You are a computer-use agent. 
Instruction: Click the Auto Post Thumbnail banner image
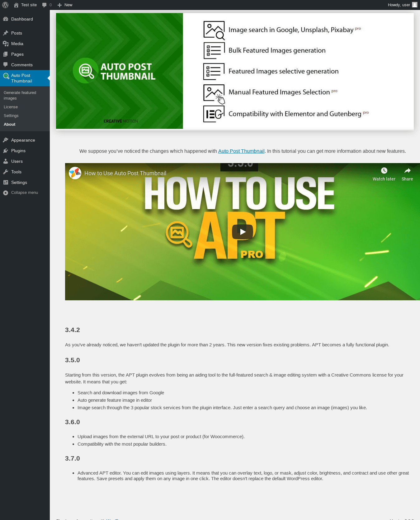point(235,71)
